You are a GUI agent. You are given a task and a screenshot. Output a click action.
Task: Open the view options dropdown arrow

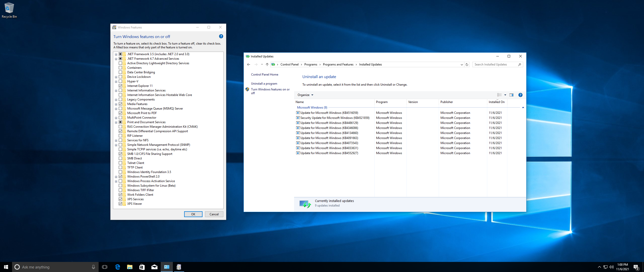(505, 95)
